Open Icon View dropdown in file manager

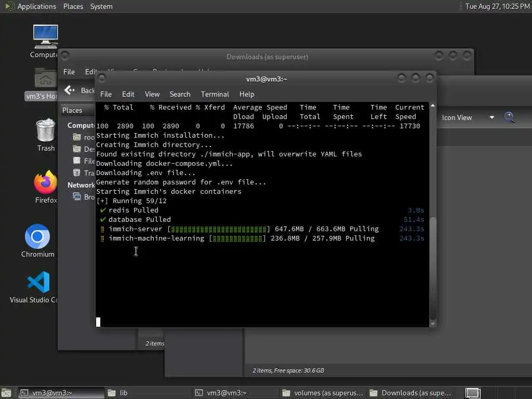tap(468, 117)
